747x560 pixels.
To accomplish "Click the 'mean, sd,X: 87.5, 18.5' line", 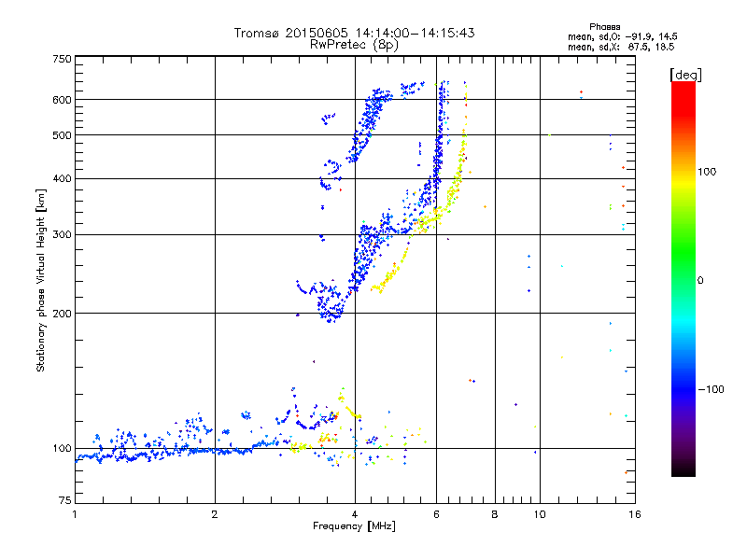I will tap(621, 48).
